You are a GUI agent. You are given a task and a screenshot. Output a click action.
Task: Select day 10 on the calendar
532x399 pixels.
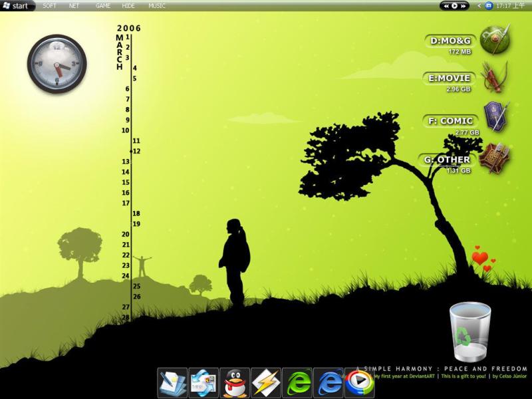click(x=126, y=130)
